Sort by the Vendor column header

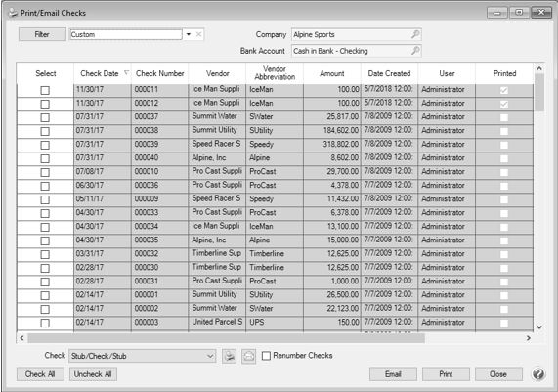218,73
